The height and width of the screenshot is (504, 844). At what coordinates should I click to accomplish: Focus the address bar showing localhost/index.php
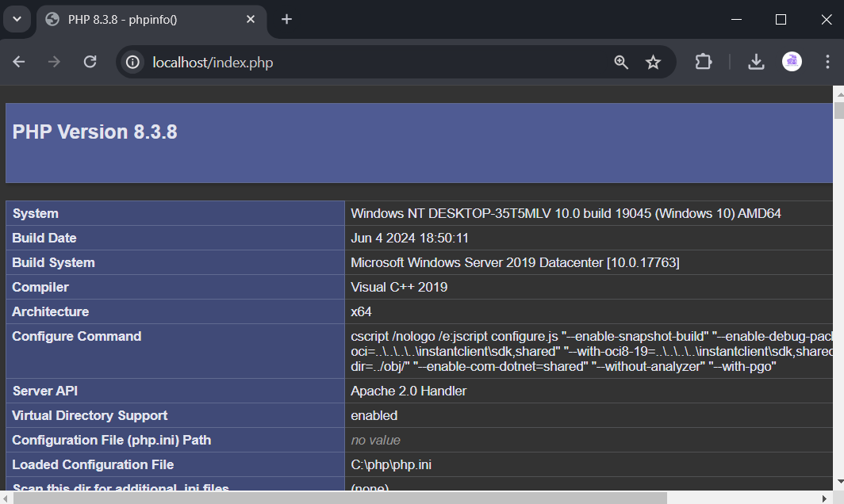(213, 63)
